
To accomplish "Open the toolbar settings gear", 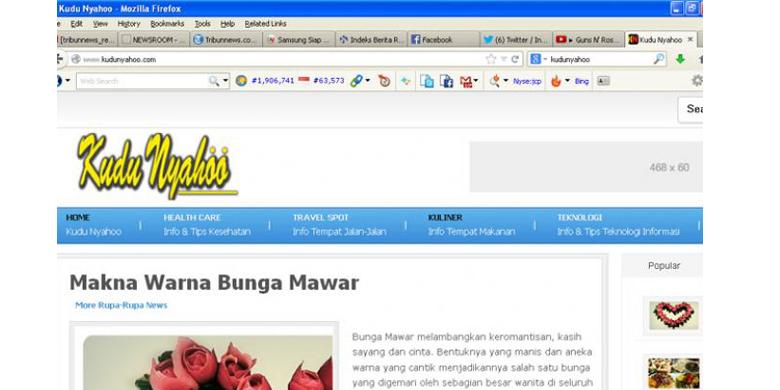I will 697,81.
